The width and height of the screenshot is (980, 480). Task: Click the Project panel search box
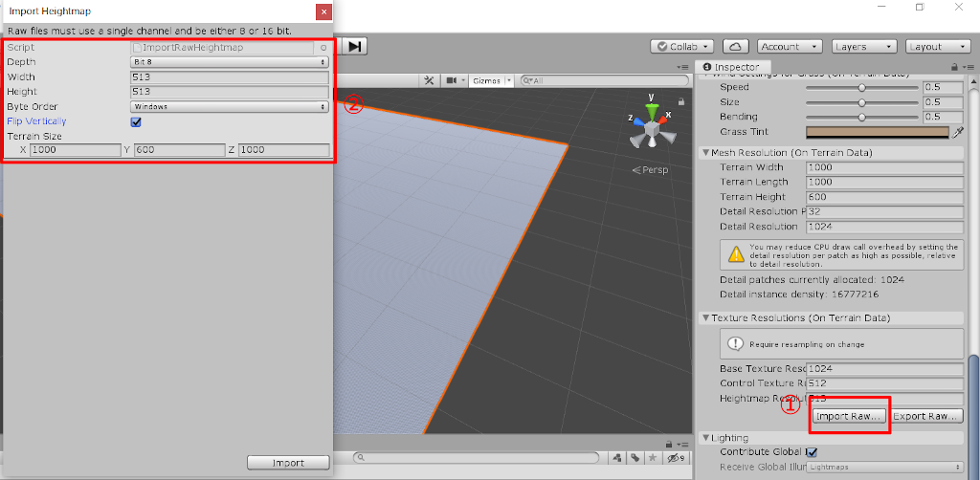(x=478, y=457)
